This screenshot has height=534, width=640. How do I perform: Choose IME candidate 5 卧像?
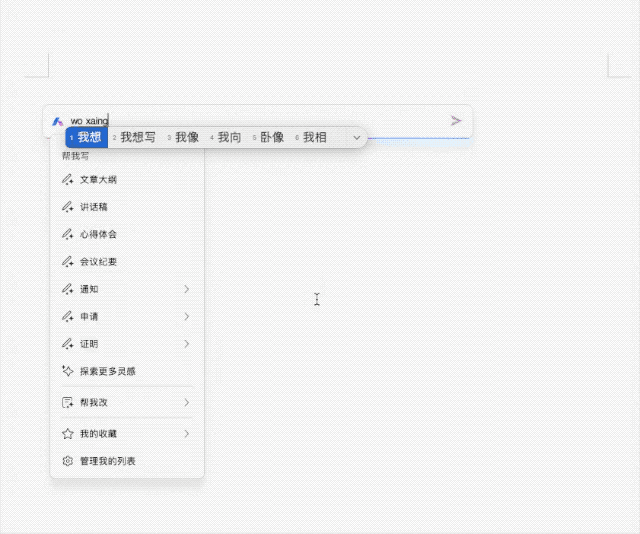268,137
